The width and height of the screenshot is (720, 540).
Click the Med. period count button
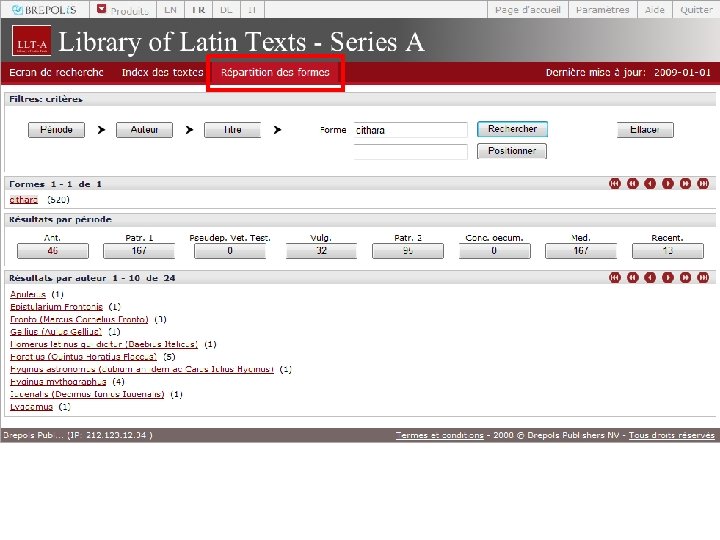click(x=581, y=251)
